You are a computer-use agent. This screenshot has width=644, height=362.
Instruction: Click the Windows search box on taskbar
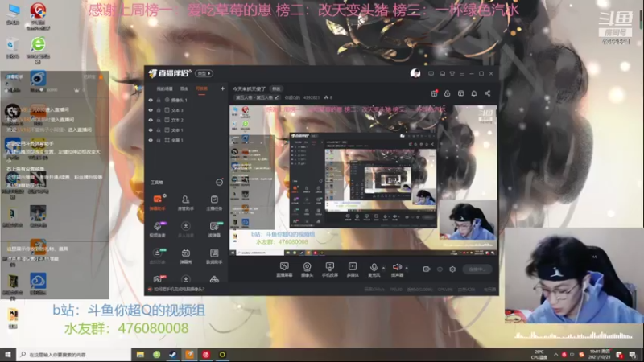(73, 355)
